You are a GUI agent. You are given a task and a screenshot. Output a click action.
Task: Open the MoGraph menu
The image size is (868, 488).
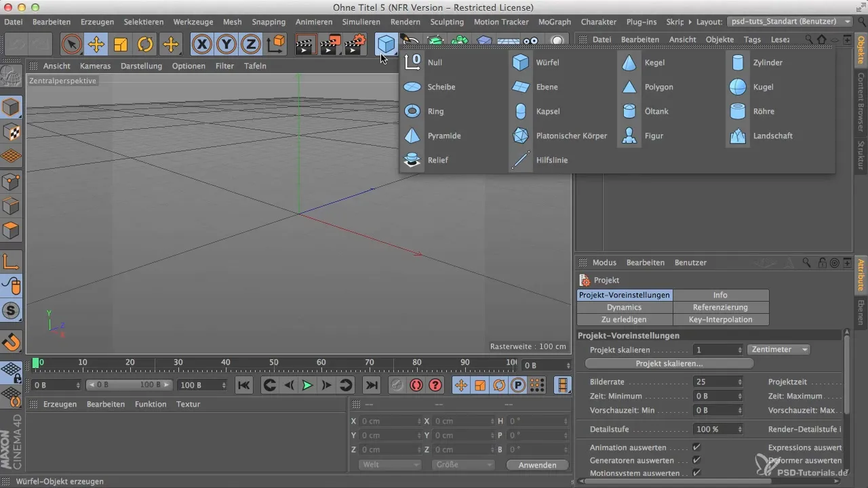555,22
